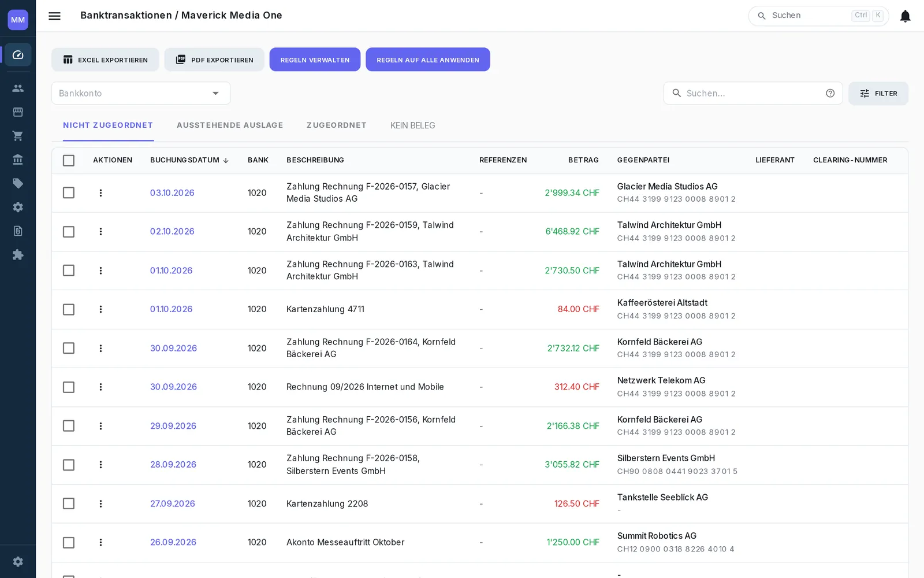Check the Kaffeerösterei Altstadt row checkbox
This screenshot has height=578, width=924.
pyautogui.click(x=69, y=309)
